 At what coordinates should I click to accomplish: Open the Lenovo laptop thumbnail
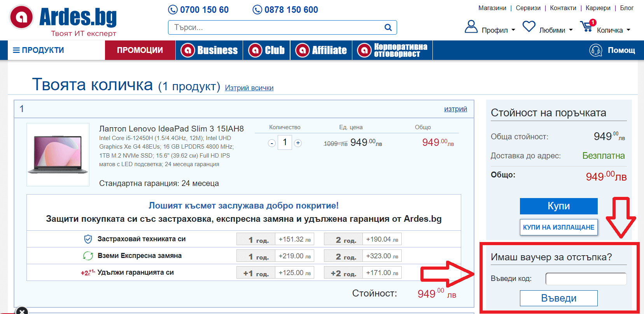click(x=58, y=154)
